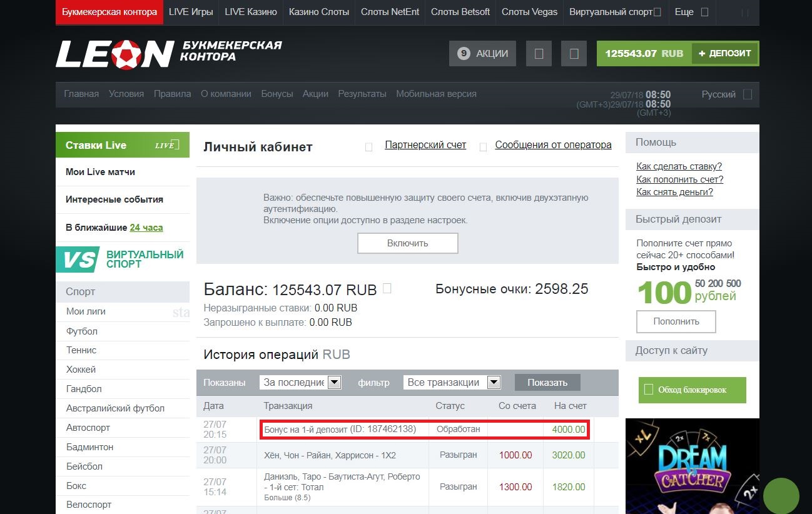Click the small icon next to the Баланс amount
The image size is (812, 514).
tap(387, 288)
